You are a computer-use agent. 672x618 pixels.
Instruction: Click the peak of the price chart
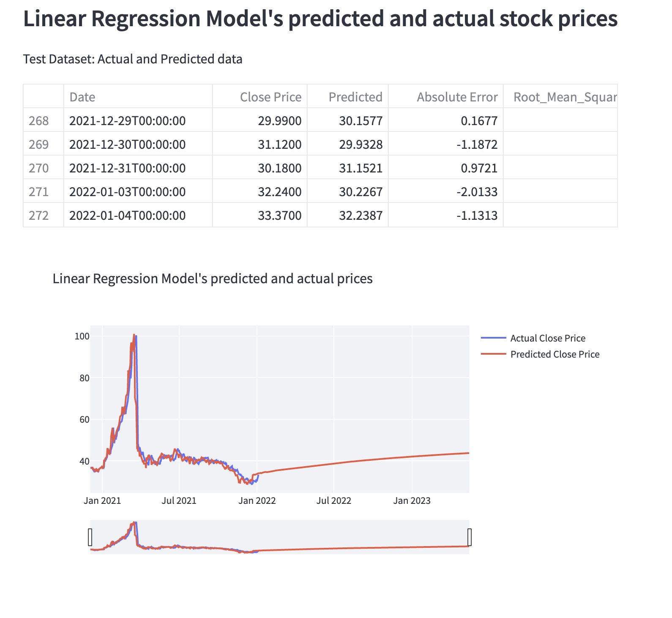[134, 335]
